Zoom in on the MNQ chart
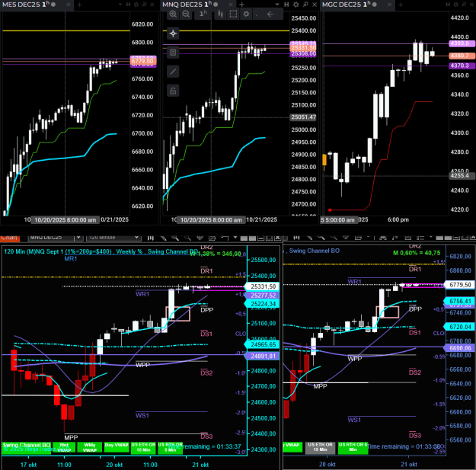476x470 pixels. tap(173, 14)
